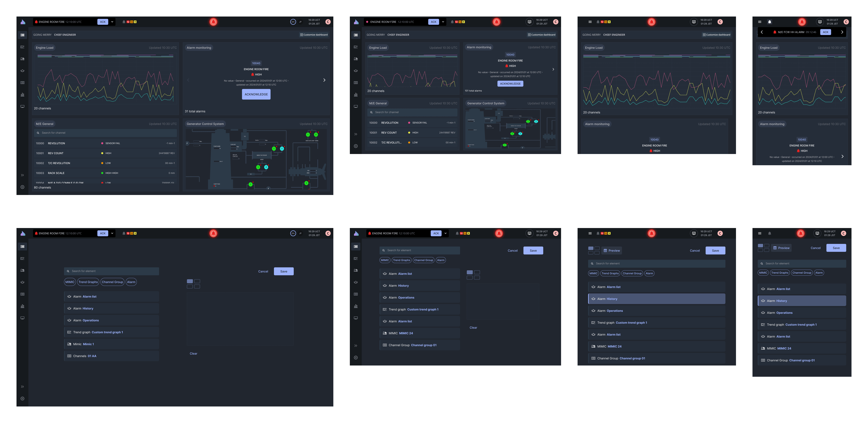Open chat icon in the M/E FCW HH ALARM frame
The image size is (868, 423).
point(820,22)
